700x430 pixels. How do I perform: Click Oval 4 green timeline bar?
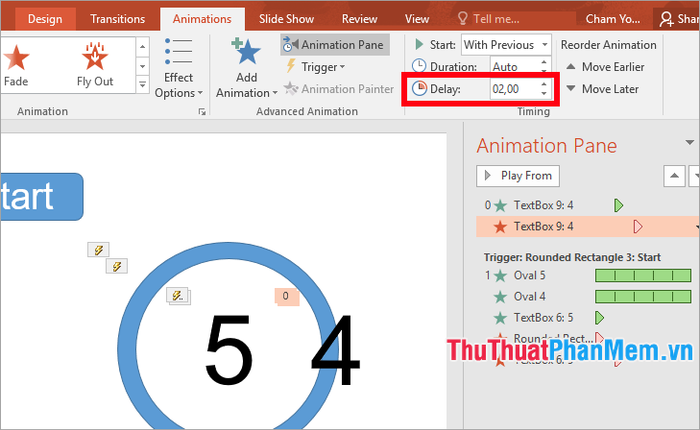(643, 296)
